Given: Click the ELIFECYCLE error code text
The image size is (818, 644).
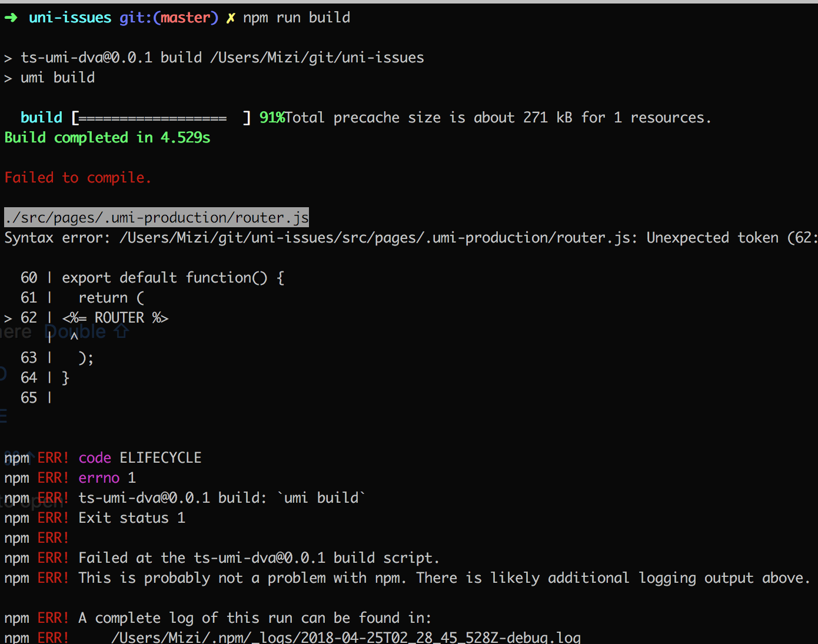Looking at the screenshot, I should 160,457.
